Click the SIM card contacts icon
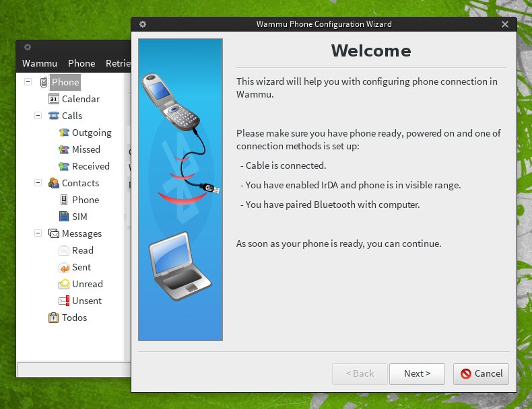The width and height of the screenshot is (532, 409). click(64, 217)
